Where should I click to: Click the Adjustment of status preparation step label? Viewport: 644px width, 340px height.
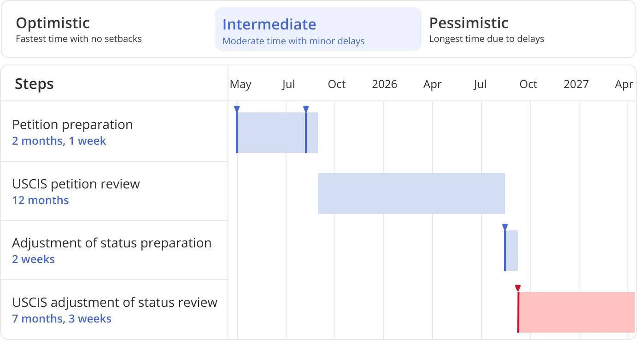(111, 243)
